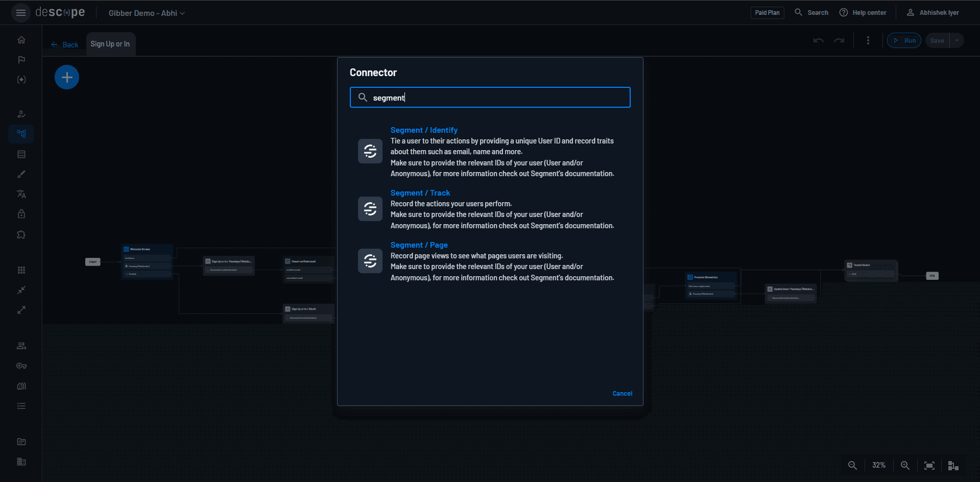The image size is (980, 482).
Task: Open the flag icon page in sidebar
Action: pyautogui.click(x=21, y=60)
